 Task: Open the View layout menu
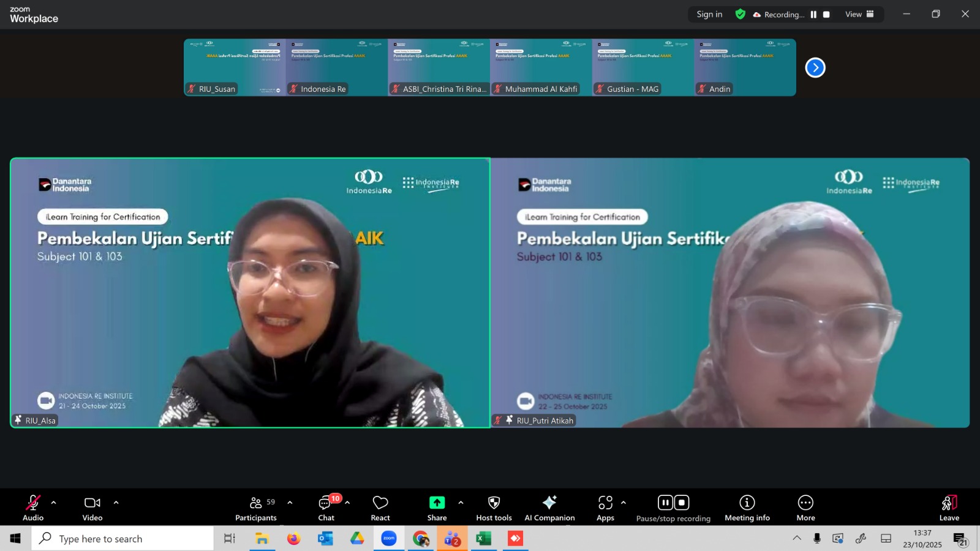tap(859, 14)
